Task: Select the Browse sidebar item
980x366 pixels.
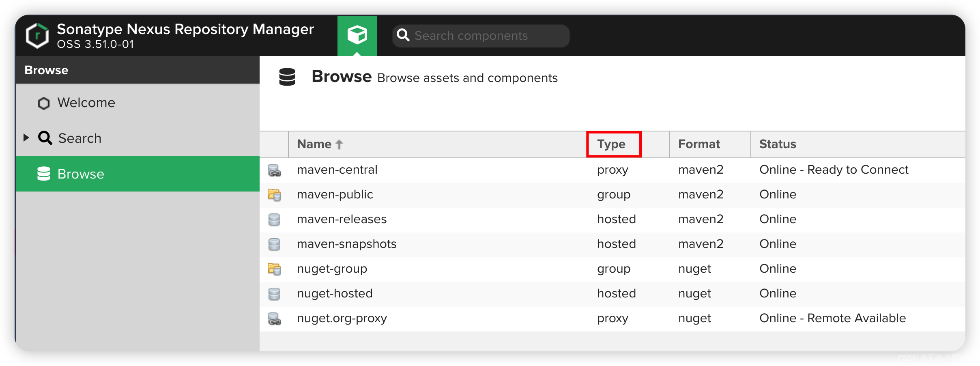Action: (x=138, y=174)
